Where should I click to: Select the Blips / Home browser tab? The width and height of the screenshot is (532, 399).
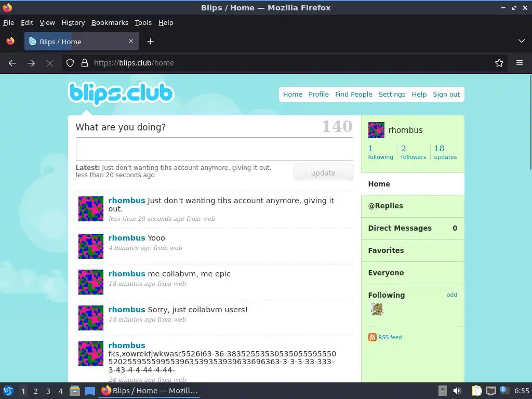coord(82,42)
